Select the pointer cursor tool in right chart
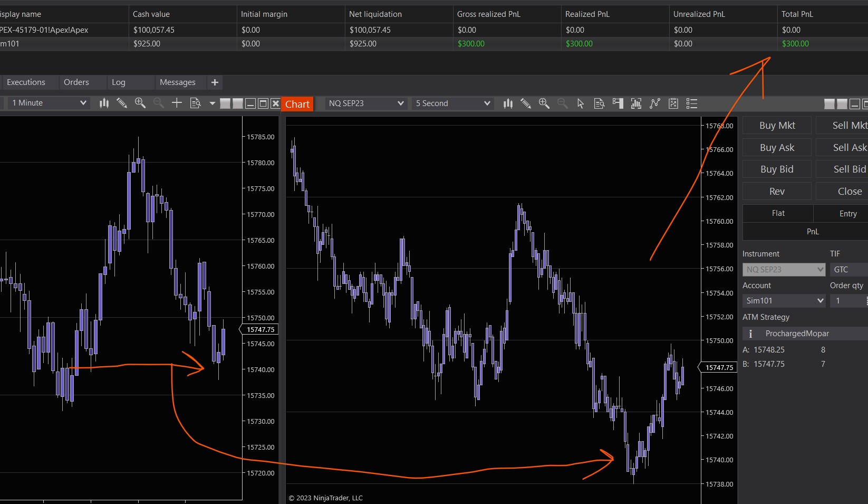868x504 pixels. pyautogui.click(x=581, y=103)
